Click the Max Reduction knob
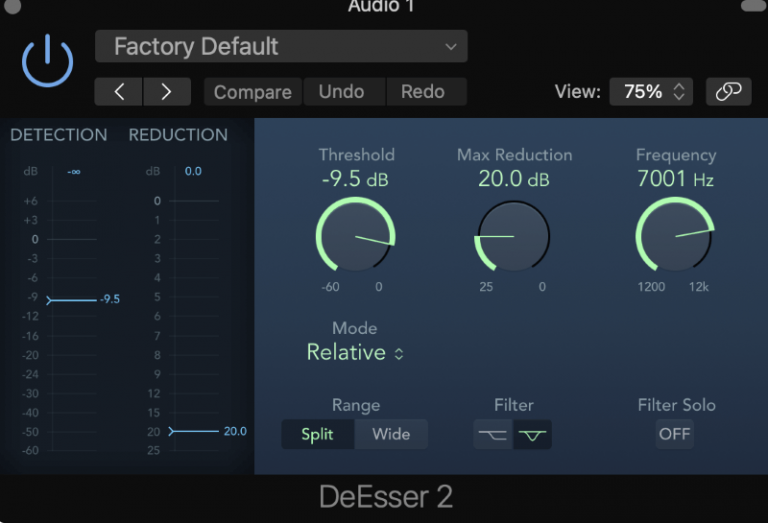768x523 pixels. click(x=513, y=237)
